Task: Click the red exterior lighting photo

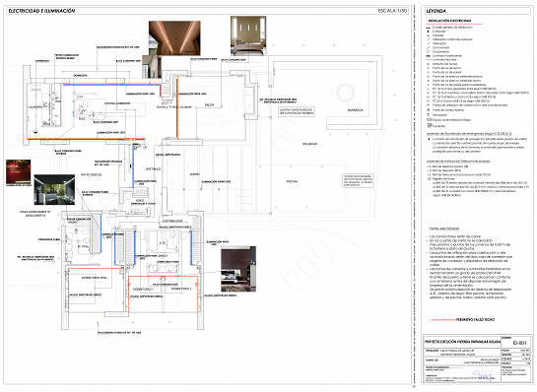Action: click(18, 172)
